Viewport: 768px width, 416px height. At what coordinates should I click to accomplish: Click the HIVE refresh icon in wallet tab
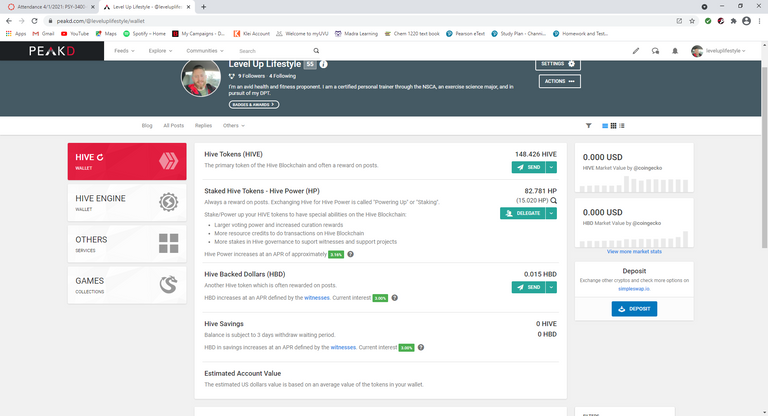click(100, 157)
